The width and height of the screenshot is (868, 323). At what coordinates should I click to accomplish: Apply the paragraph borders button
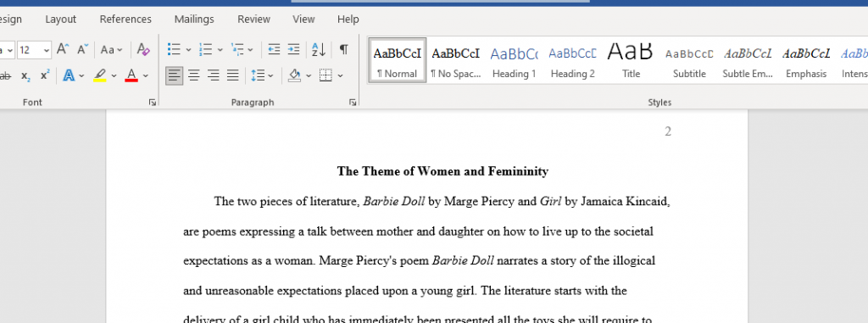[325, 75]
